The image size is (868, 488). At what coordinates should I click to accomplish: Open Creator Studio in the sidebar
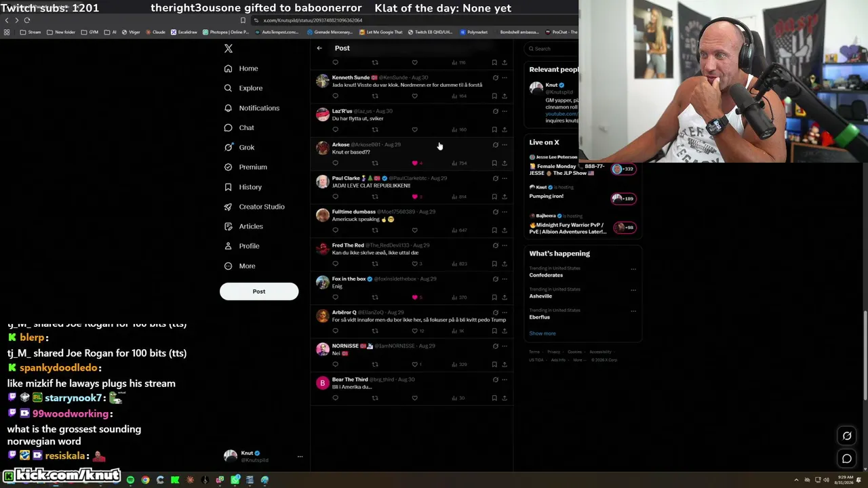[x=254, y=207]
